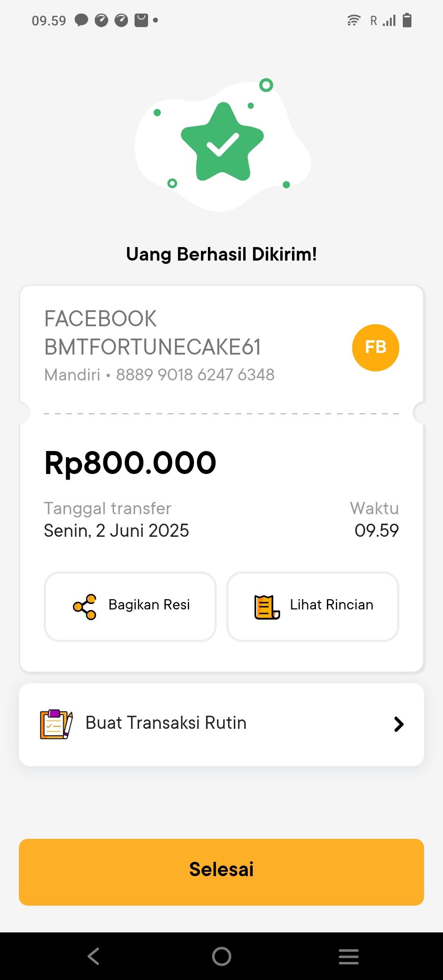Screen dimensions: 443x980
Task: Tap the clipboard icon for Transaksi Rutin
Action: (56, 724)
